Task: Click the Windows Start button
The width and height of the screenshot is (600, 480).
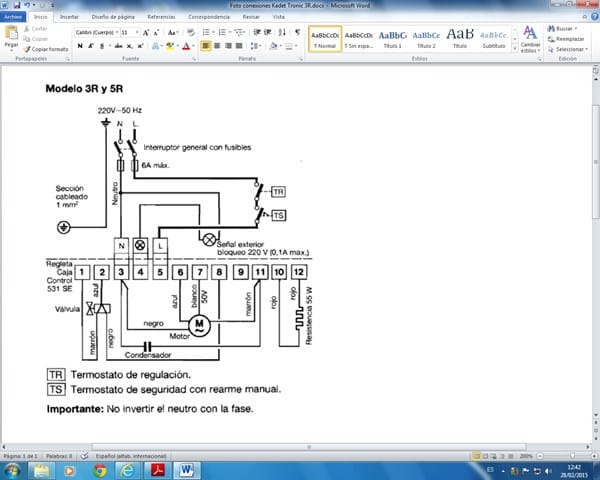Action: (x=14, y=469)
